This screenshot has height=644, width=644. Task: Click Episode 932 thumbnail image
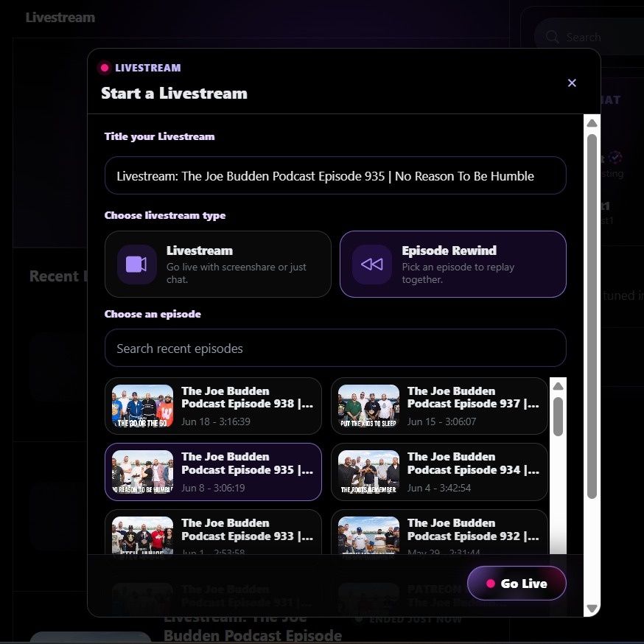tap(368, 535)
